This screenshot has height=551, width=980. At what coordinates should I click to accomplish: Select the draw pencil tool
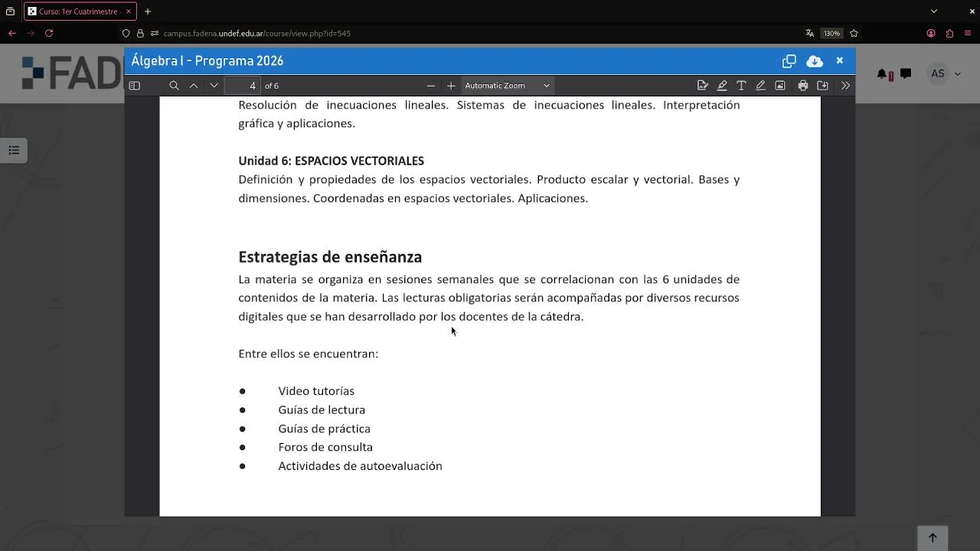[x=760, y=86]
